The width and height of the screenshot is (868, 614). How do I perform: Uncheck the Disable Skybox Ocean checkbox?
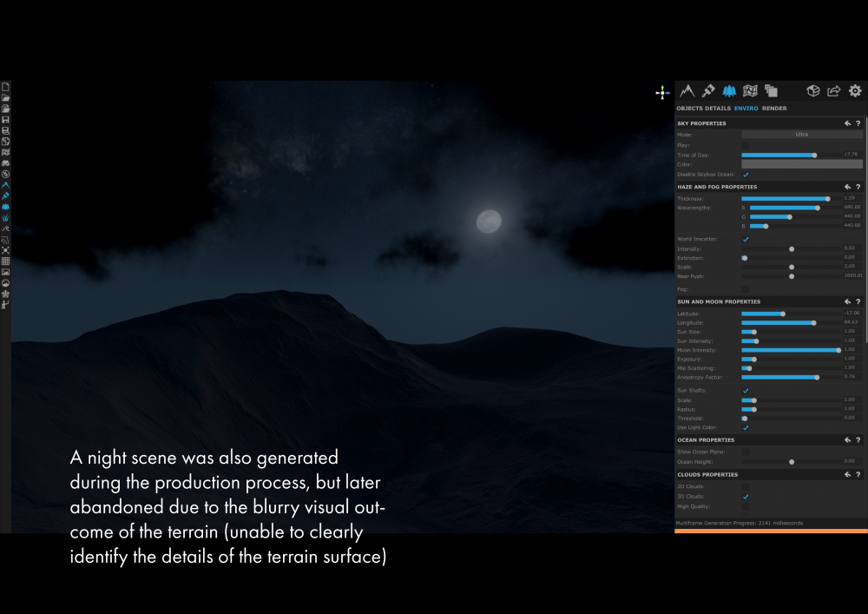coord(746,175)
